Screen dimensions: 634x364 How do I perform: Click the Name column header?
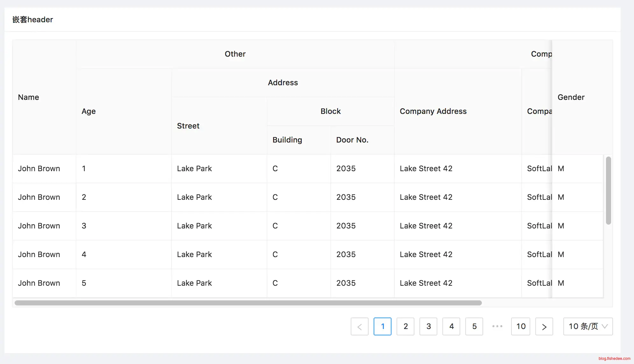(29, 97)
